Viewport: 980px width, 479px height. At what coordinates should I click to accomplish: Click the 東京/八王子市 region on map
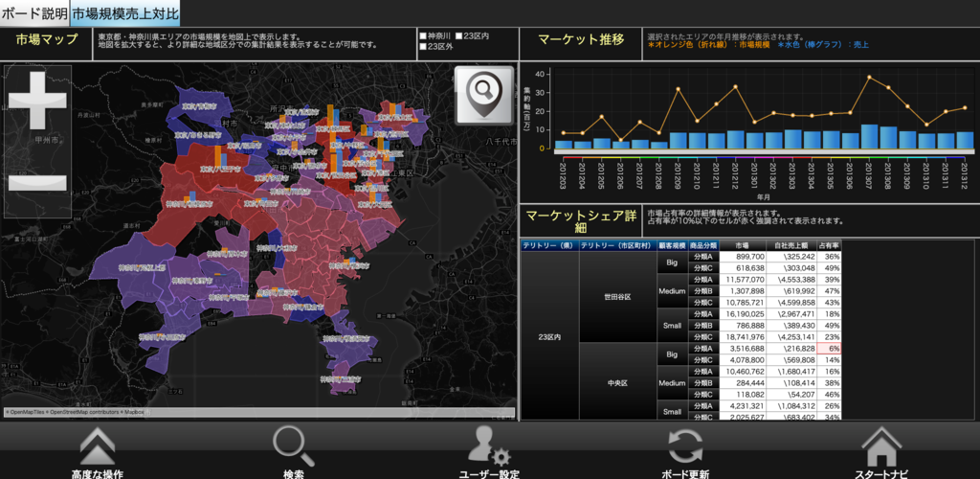click(216, 169)
